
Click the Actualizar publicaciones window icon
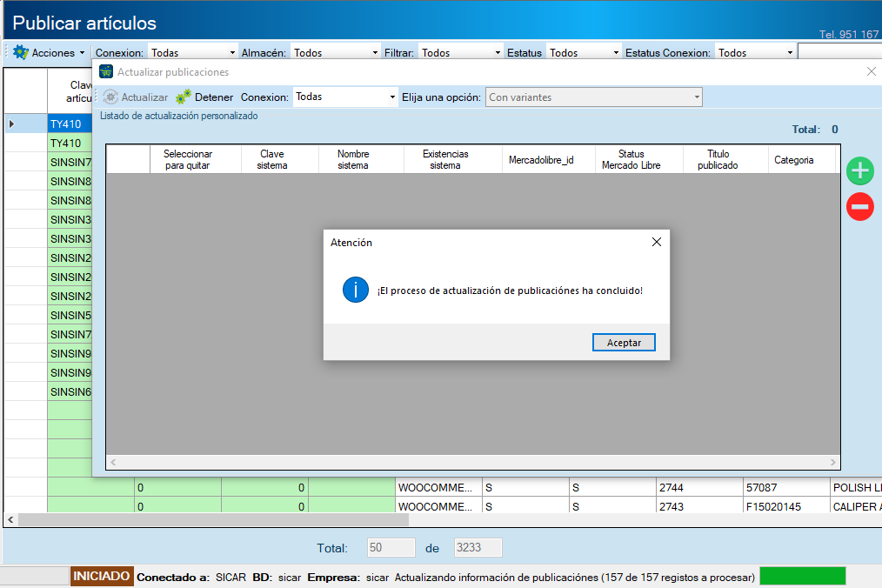point(106,71)
